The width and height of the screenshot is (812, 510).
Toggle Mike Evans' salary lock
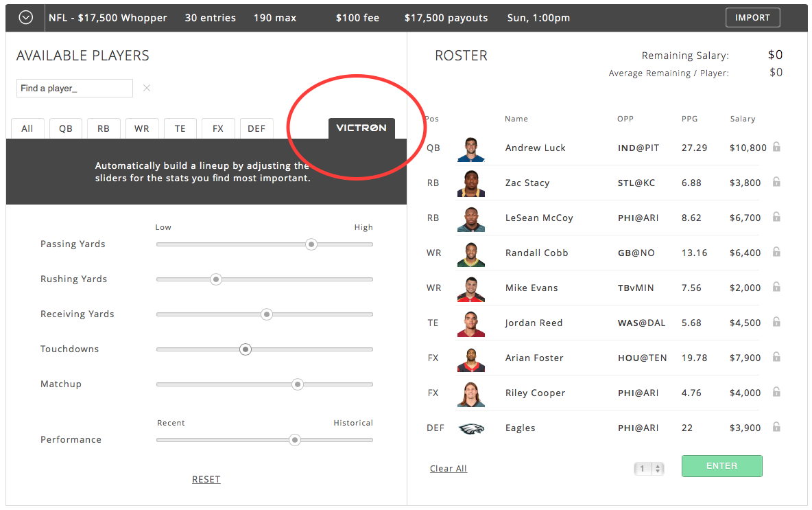click(776, 287)
